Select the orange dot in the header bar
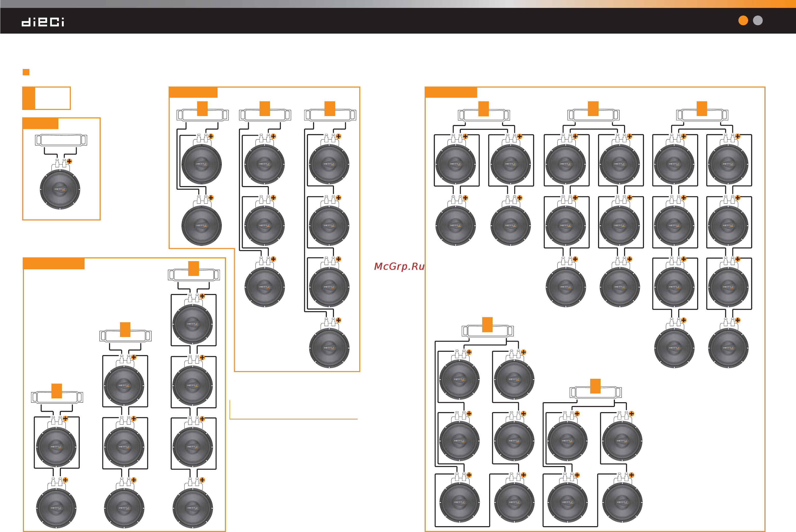The image size is (796, 532). tap(743, 20)
